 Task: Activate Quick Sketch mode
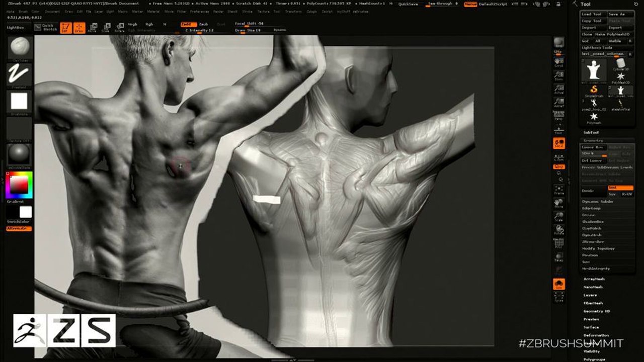pos(45,27)
